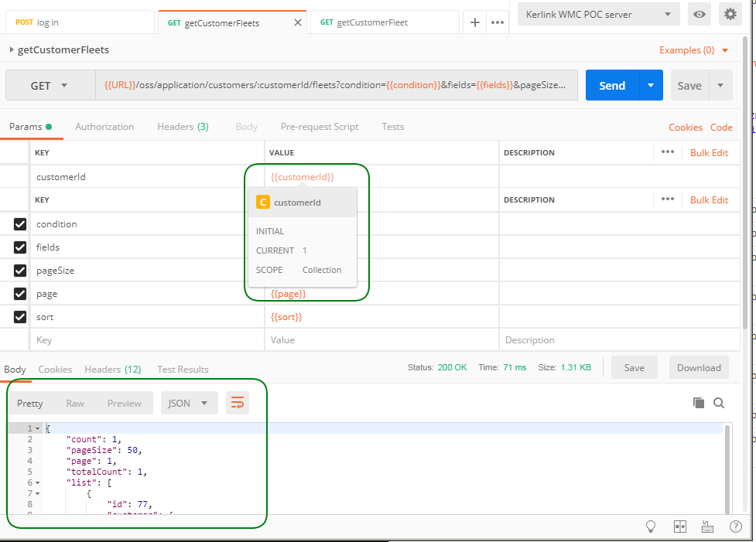This screenshot has width=756, height=542.
Task: Search in the response body
Action: (x=719, y=403)
